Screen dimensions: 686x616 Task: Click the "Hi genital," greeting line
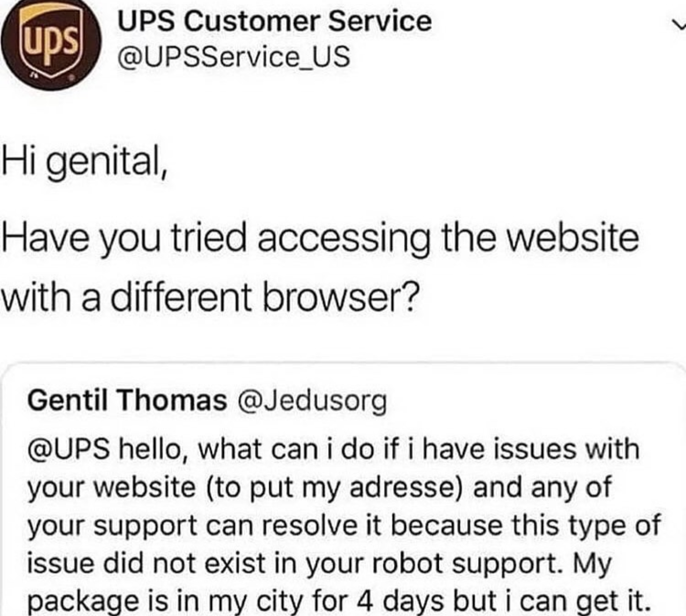[85, 162]
